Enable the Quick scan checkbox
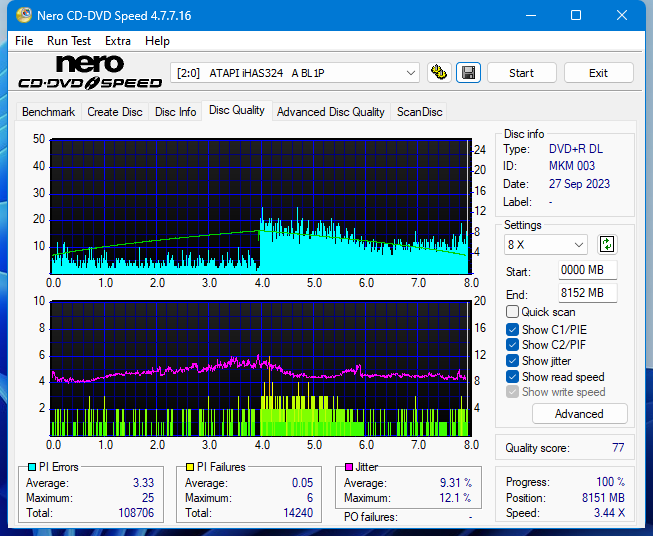 click(x=512, y=312)
